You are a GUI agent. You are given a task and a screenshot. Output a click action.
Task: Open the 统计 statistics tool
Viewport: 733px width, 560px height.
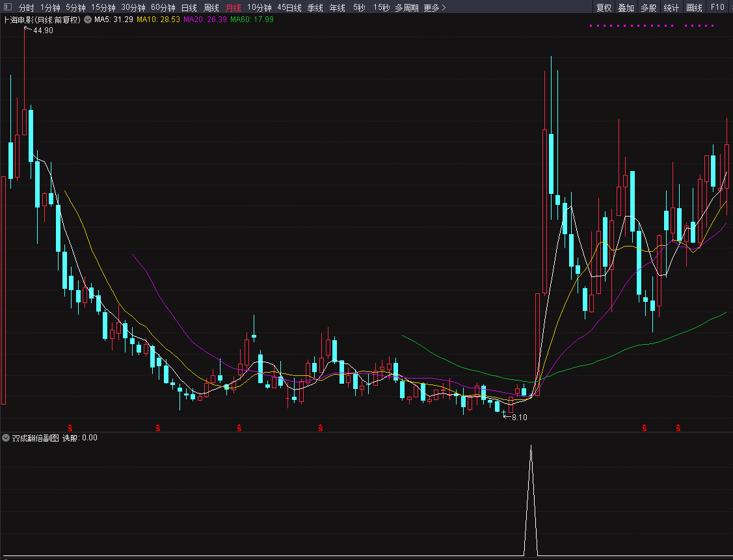pyautogui.click(x=671, y=7)
